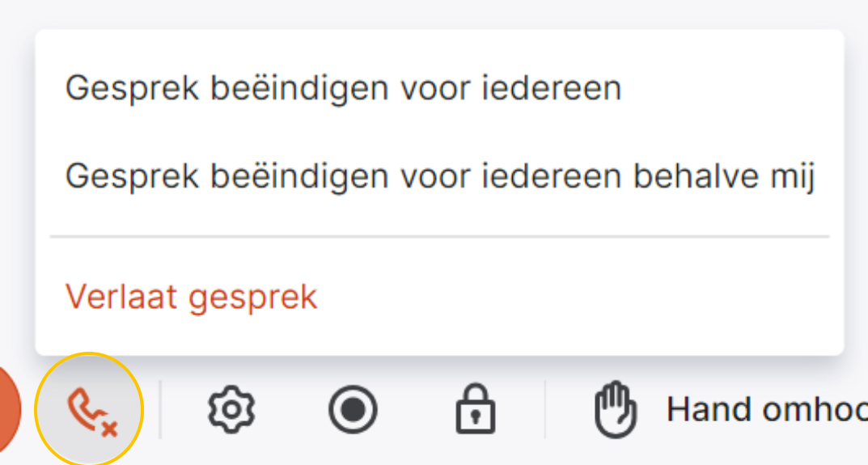The image size is (868, 465).
Task: Toggle recording with the circle-dot button
Action: pos(354,410)
